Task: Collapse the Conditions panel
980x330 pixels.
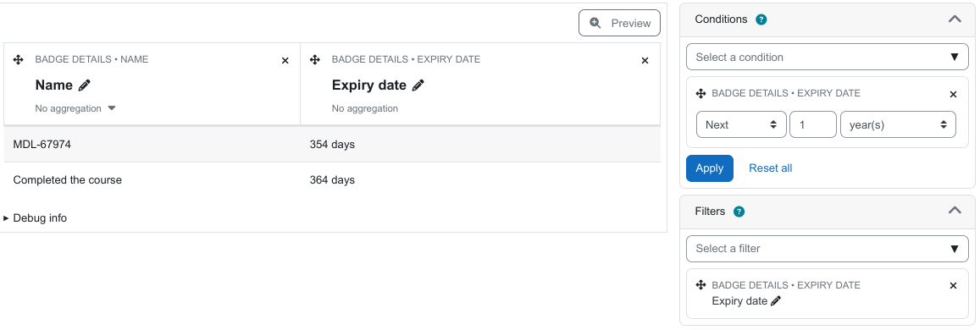Action: pos(955,19)
